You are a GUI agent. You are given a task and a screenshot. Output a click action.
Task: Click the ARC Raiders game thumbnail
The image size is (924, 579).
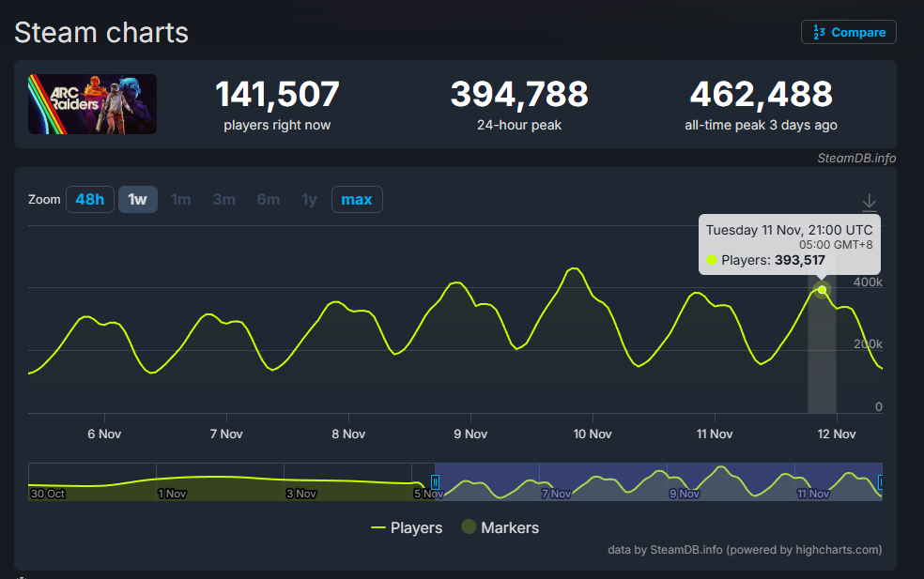pos(92,104)
